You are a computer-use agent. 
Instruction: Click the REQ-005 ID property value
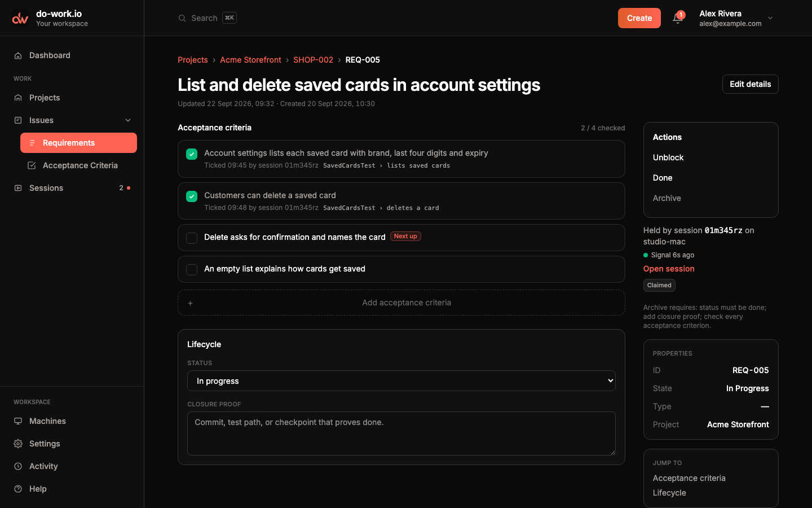point(751,370)
